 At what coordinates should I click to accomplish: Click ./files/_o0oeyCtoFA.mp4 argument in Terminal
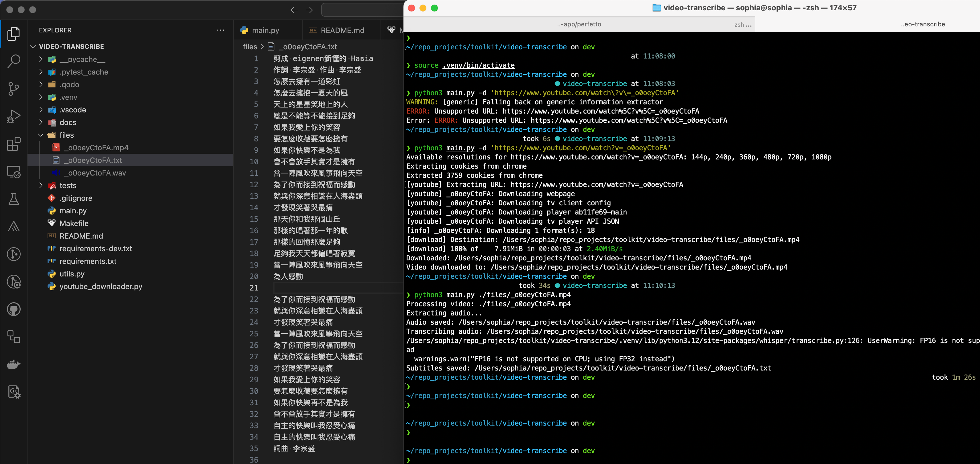point(525,295)
